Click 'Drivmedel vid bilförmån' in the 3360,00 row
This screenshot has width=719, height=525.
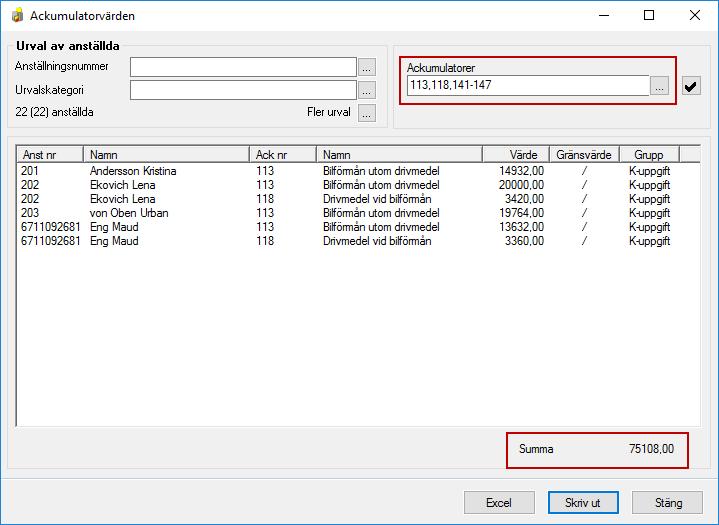tap(377, 241)
